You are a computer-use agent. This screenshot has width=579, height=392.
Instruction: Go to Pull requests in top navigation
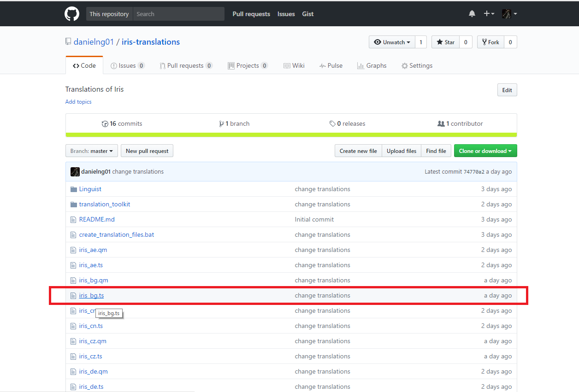[251, 14]
